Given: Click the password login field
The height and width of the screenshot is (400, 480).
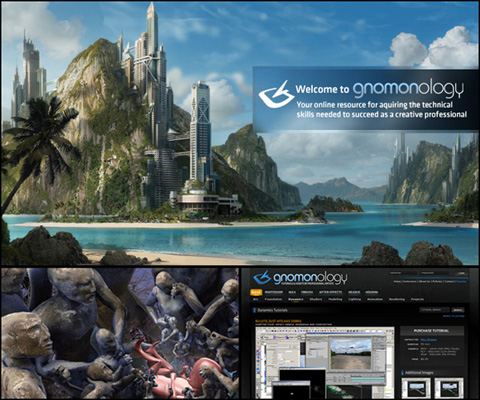Looking at the screenshot, I should pos(435,273).
